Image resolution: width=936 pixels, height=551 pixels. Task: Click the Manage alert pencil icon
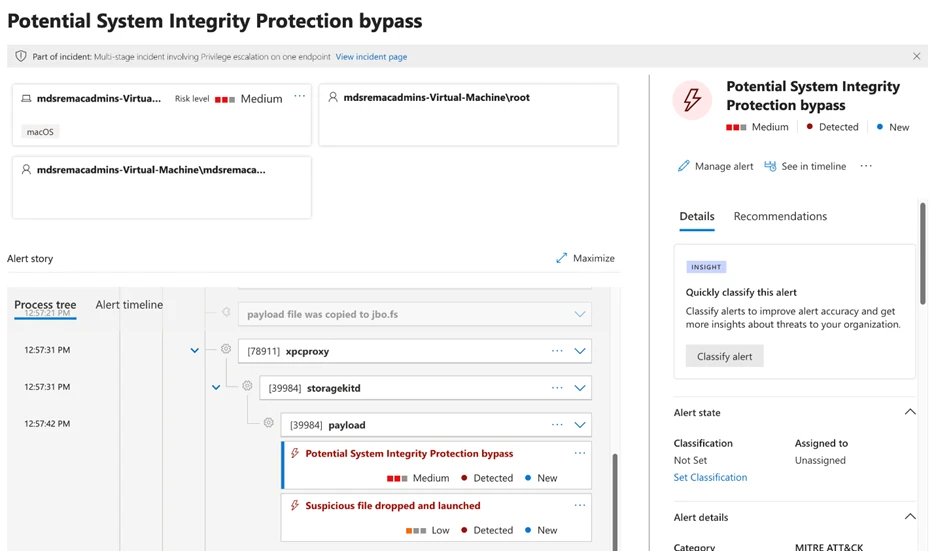coord(684,166)
